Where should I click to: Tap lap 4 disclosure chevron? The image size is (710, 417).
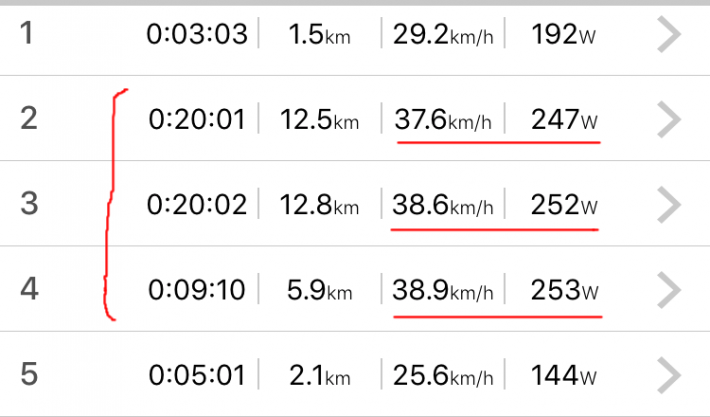coord(669,291)
